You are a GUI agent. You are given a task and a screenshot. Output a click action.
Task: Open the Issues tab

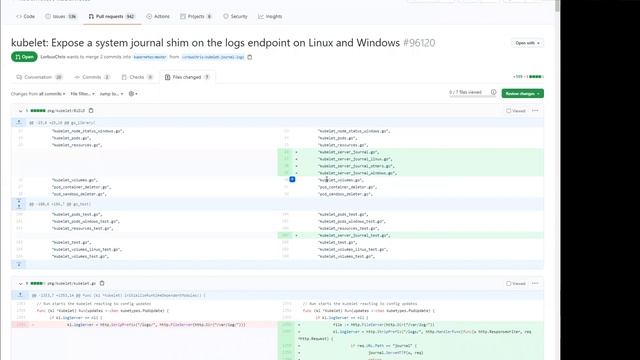click(61, 16)
